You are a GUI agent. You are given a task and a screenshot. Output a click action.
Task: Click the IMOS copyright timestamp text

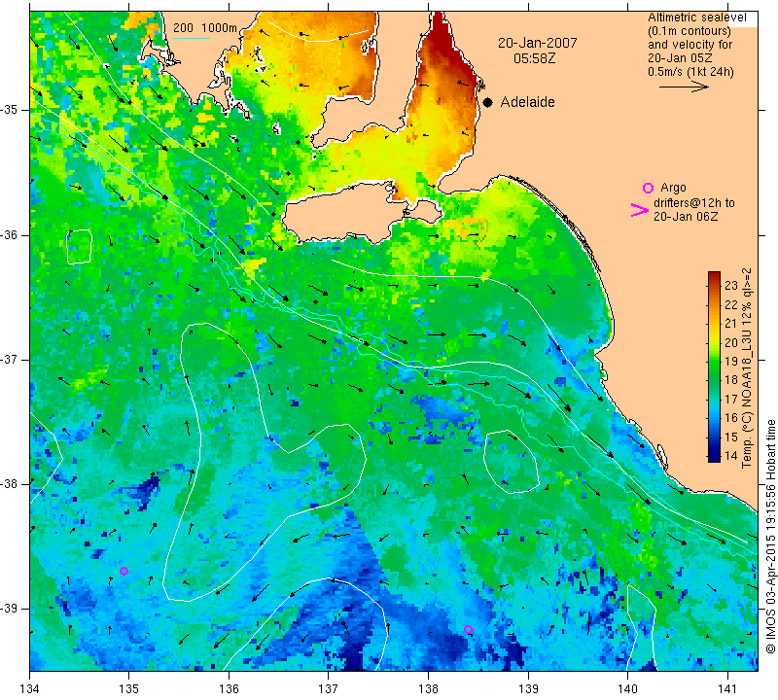[x=770, y=538]
